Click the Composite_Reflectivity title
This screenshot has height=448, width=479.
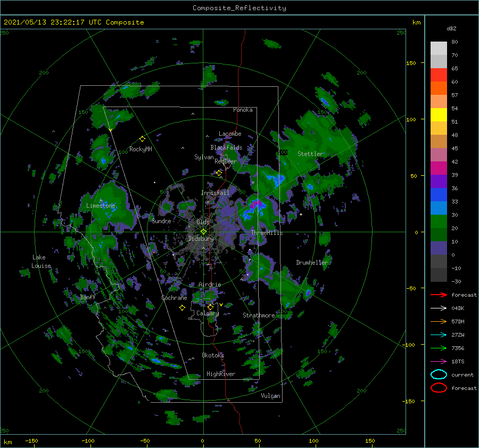(240, 8)
